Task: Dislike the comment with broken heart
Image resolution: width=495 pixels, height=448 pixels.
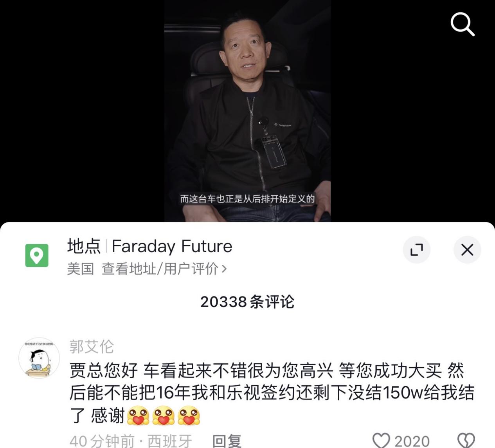Action: pos(466,441)
